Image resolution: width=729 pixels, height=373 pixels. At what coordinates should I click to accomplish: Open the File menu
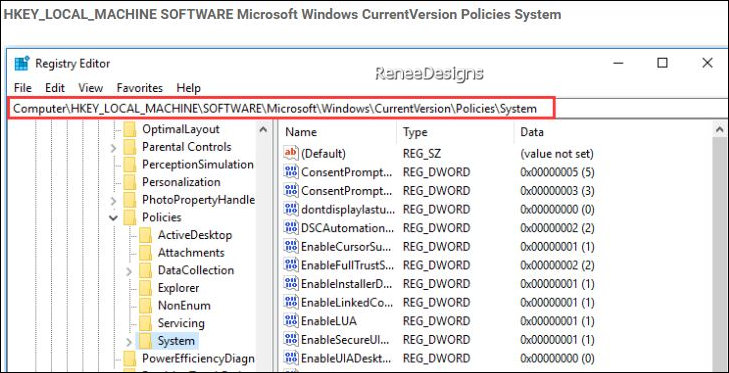pyautogui.click(x=23, y=88)
